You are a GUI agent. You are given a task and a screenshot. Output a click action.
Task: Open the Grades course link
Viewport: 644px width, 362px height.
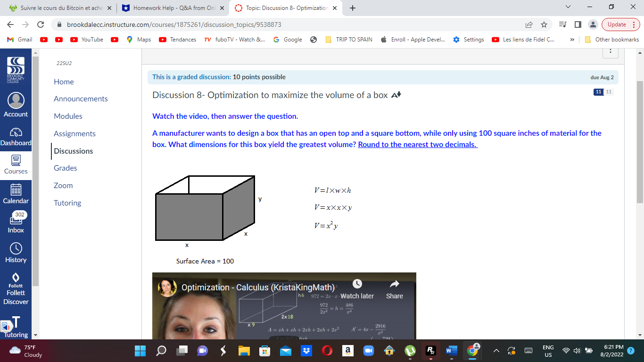tap(65, 168)
